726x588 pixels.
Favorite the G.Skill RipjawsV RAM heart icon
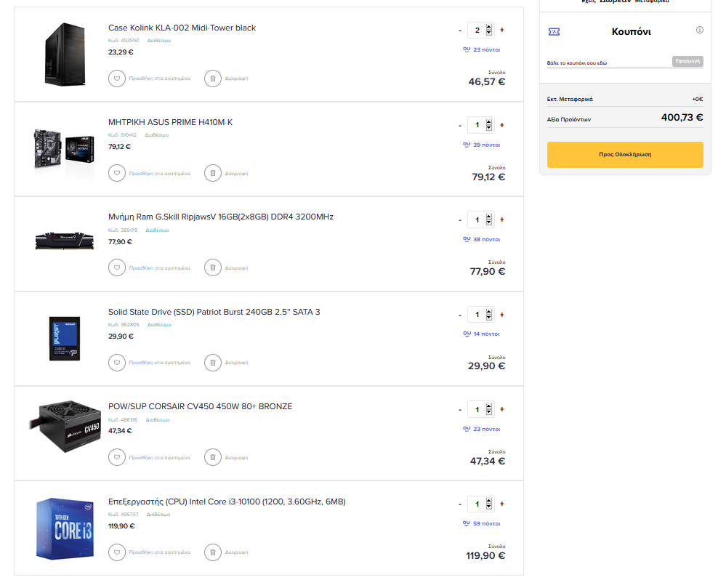pos(117,267)
